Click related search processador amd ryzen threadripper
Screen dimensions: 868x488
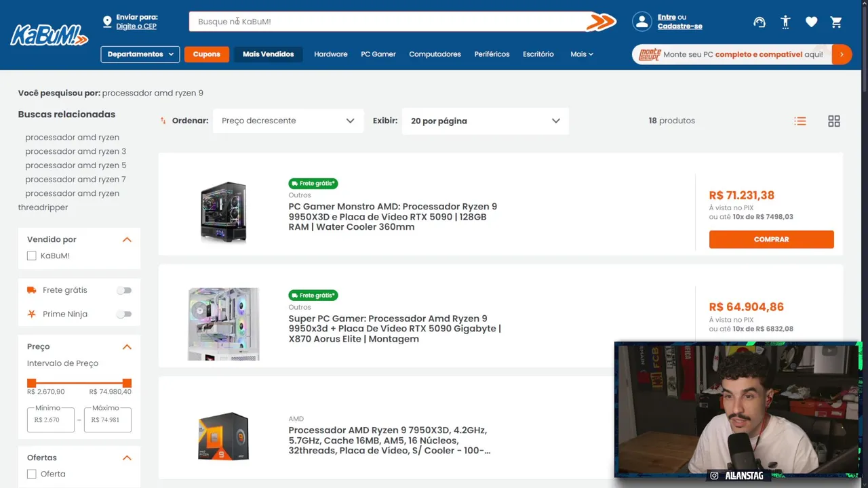68,201
